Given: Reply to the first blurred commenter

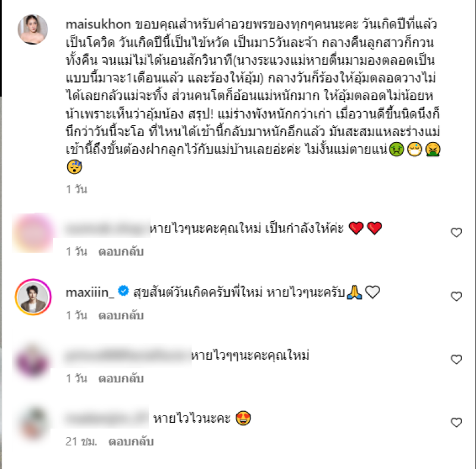Looking at the screenshot, I should point(121,251).
